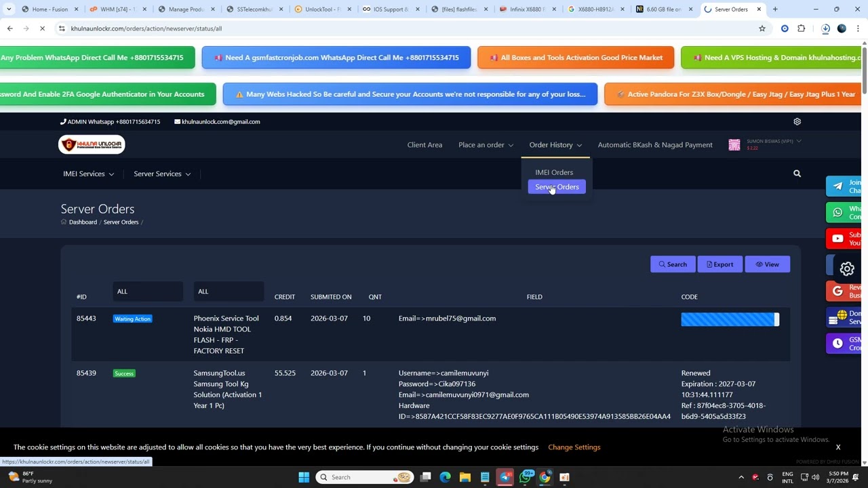868x488 pixels.
Task: Open Microsoft Edge from the taskbar
Action: [445, 477]
